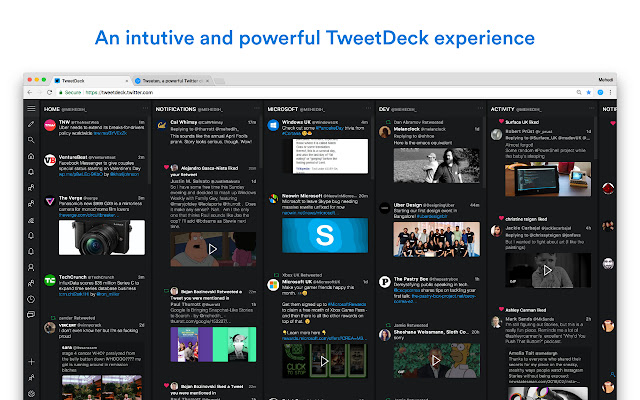Open HOME column options icon

point(145,108)
